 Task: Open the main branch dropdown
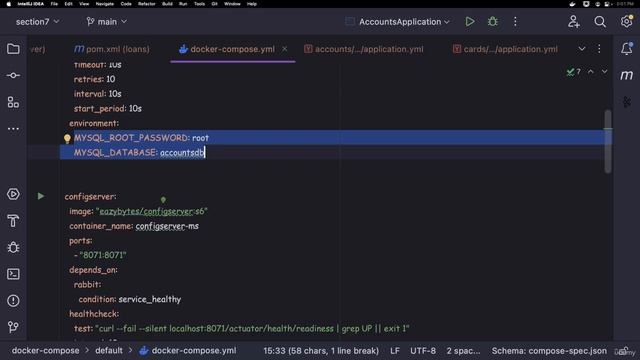[x=107, y=22]
